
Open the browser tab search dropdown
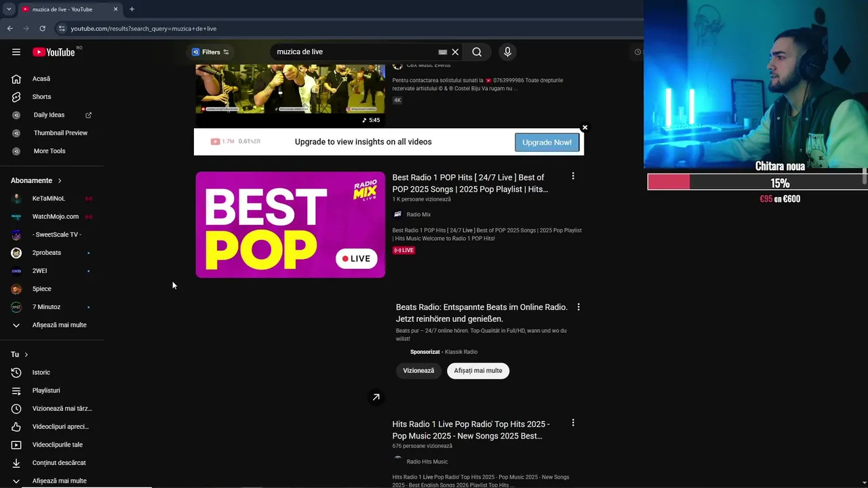(9, 9)
